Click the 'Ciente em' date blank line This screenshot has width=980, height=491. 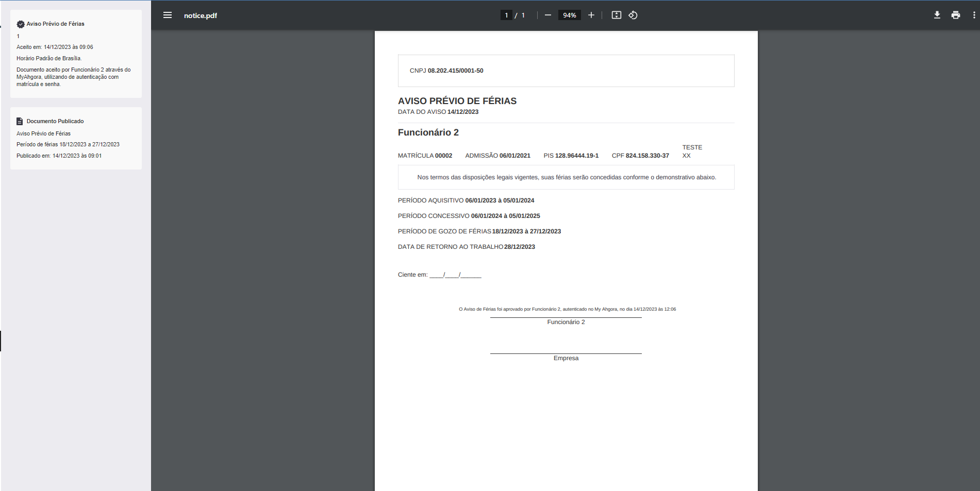(440, 275)
